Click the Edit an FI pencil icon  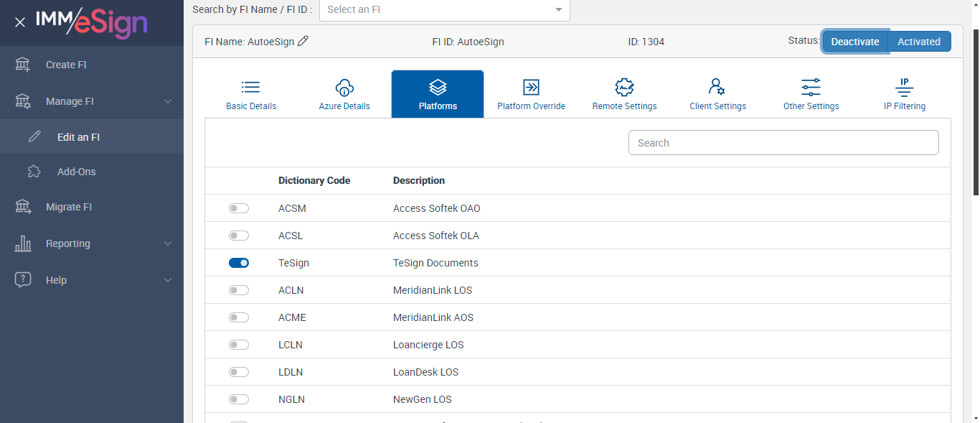pos(34,136)
